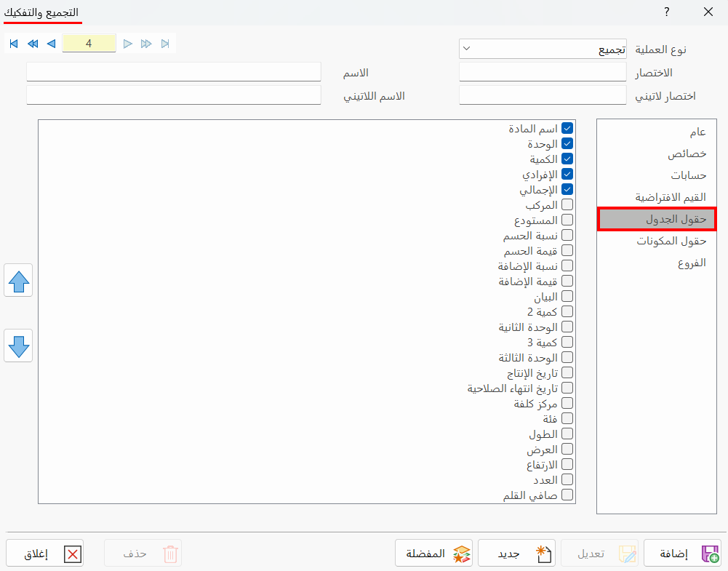The width and height of the screenshot is (728, 571).
Task: Check الوحدة الثالثة field
Action: [x=567, y=357]
